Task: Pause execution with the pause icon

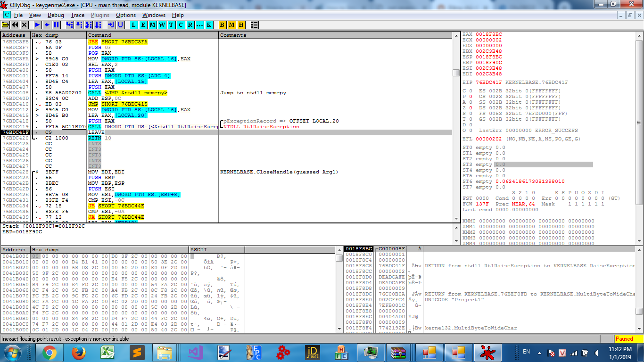Action: pos(57,25)
